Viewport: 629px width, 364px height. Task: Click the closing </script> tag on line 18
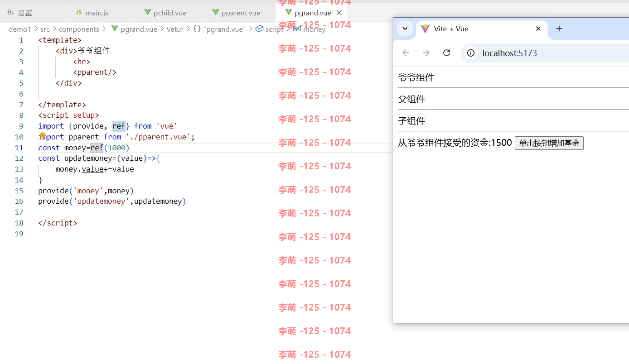(x=58, y=223)
